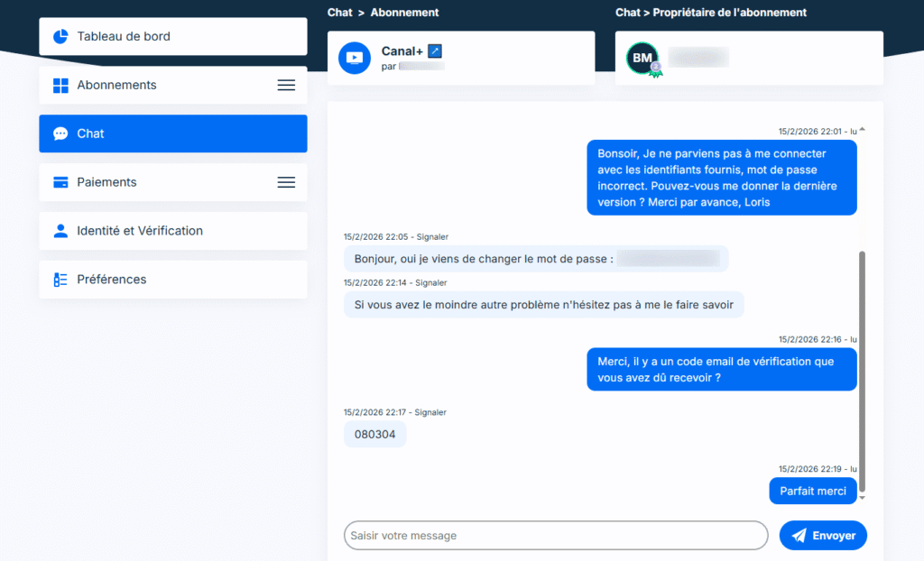The width and height of the screenshot is (924, 561).
Task: Open the Canal+ external link icon
Action: [x=435, y=51]
